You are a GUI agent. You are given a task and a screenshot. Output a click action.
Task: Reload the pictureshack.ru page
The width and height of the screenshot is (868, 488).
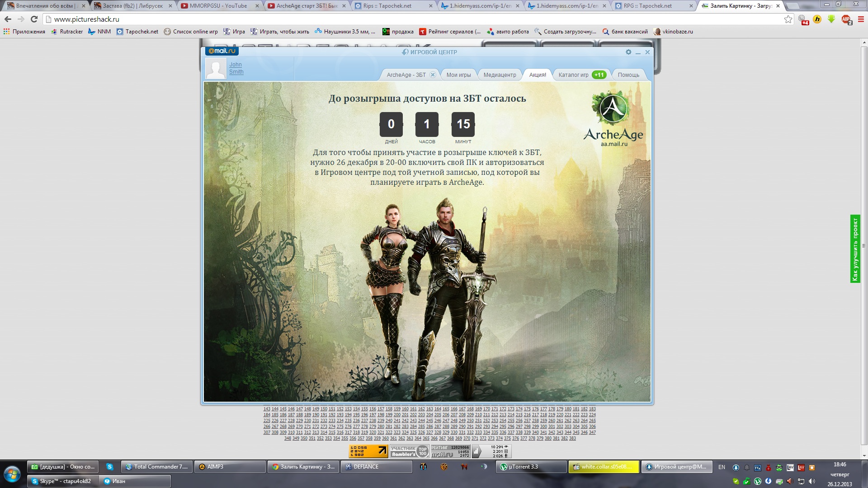click(34, 19)
